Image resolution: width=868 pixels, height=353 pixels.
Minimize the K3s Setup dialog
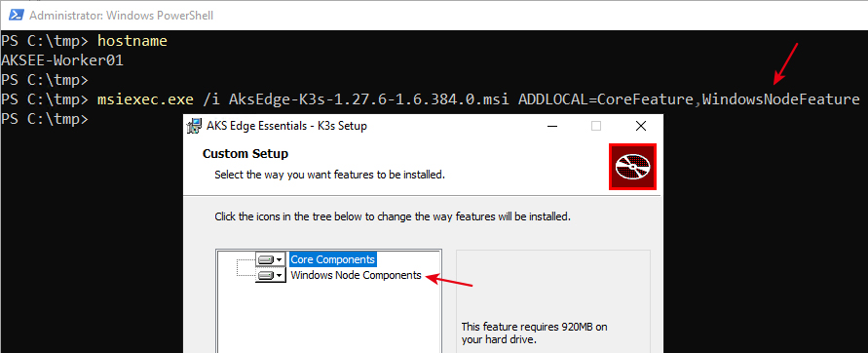pyautogui.click(x=552, y=126)
